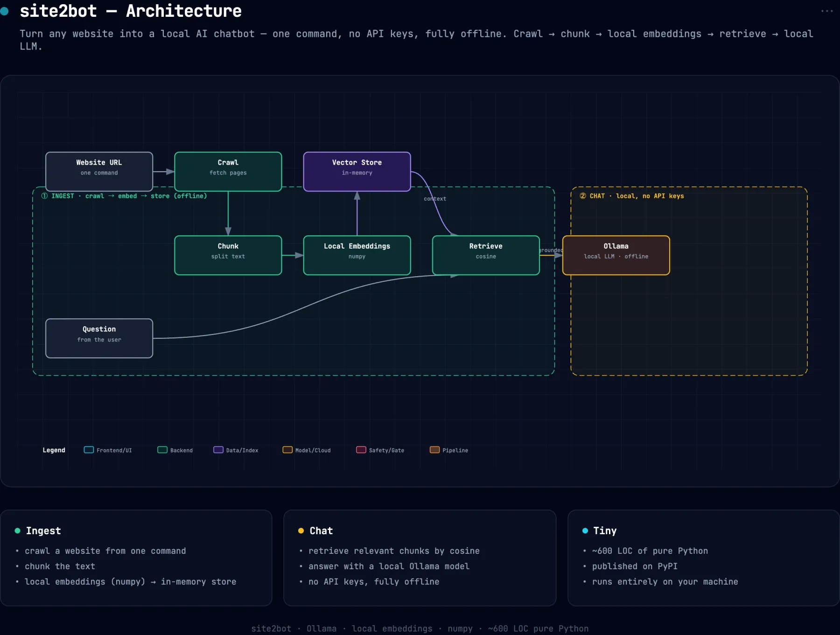Click the Ingest card heading
Viewport: 840px width, 635px height.
pyautogui.click(x=43, y=531)
